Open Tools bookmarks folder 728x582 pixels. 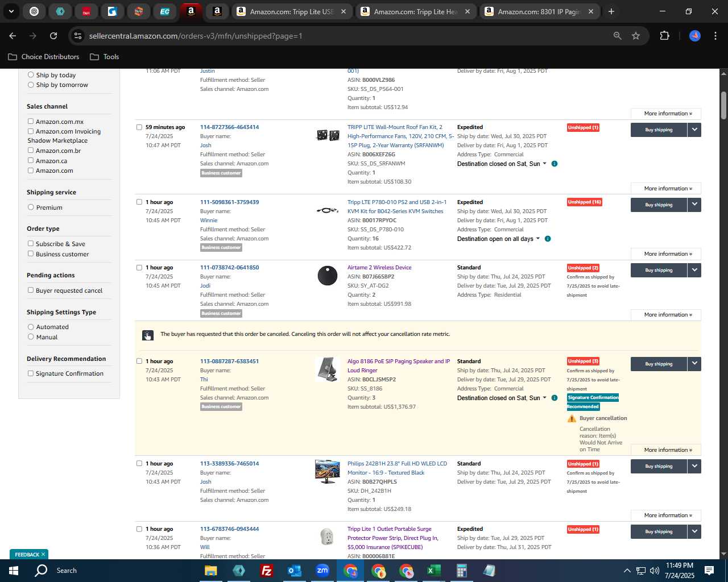105,57
